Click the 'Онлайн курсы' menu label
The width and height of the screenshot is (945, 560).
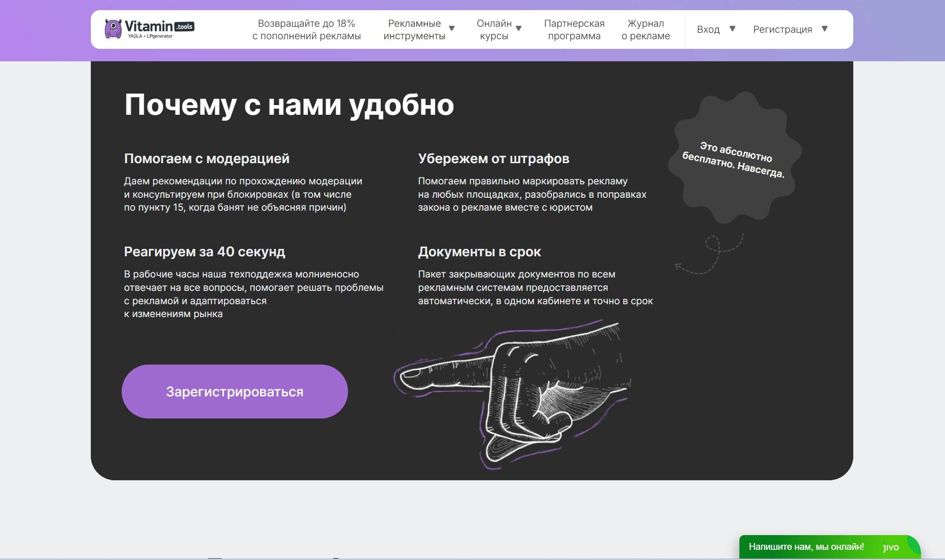[494, 29]
